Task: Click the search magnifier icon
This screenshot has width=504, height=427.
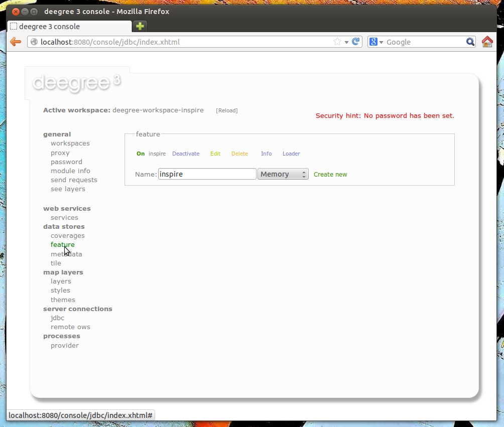Action: point(469,42)
